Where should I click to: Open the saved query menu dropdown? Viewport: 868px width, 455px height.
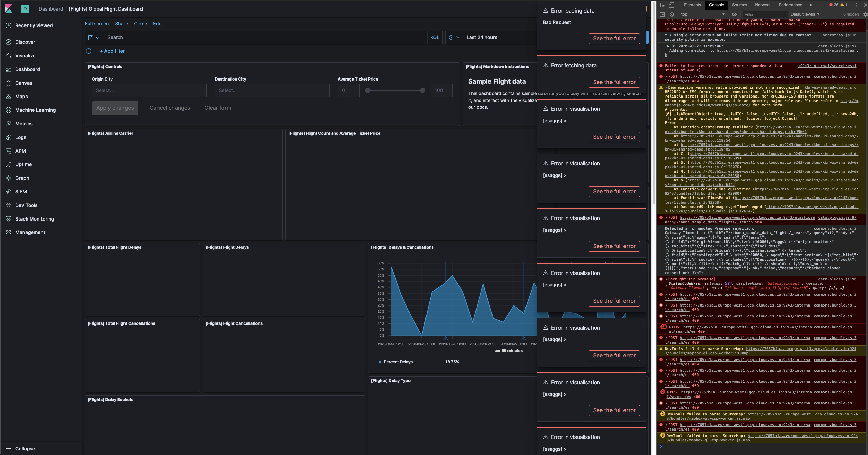(94, 37)
